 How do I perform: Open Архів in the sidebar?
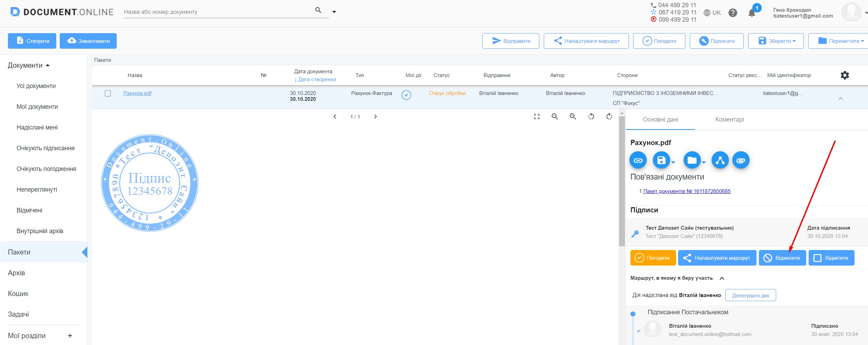click(x=17, y=273)
